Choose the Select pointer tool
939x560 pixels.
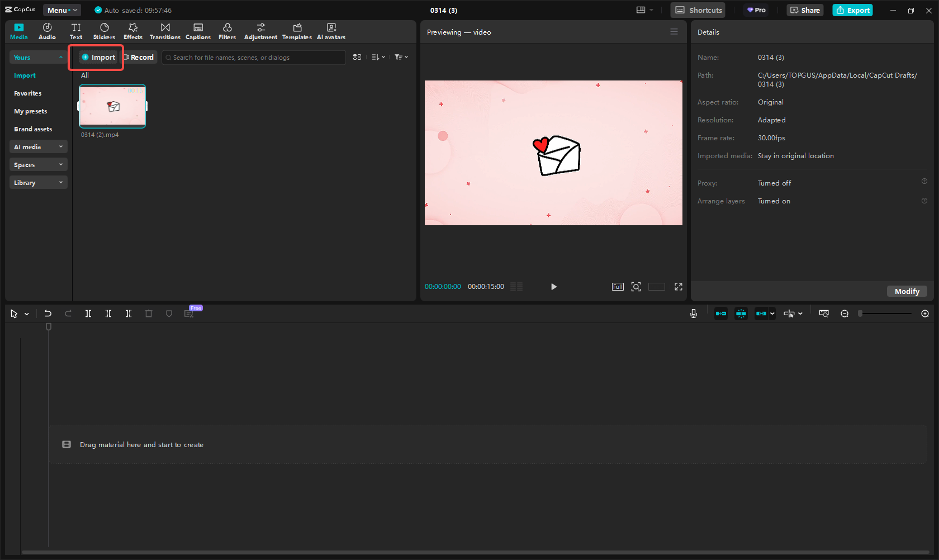pyautogui.click(x=14, y=314)
